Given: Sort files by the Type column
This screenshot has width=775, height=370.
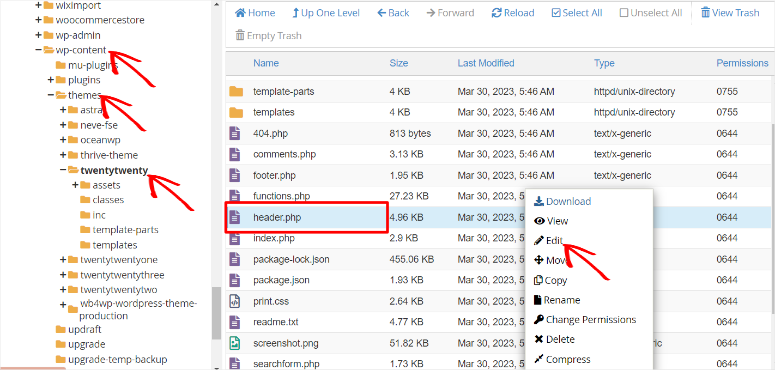Looking at the screenshot, I should pyautogui.click(x=604, y=63).
